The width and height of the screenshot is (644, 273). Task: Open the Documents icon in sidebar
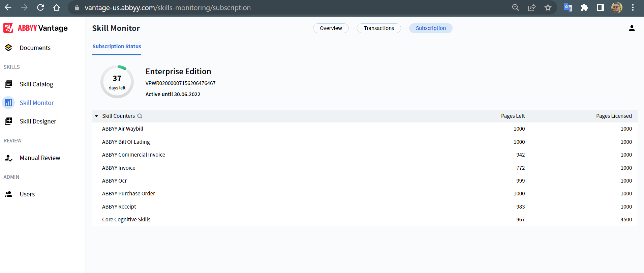[x=8, y=48]
